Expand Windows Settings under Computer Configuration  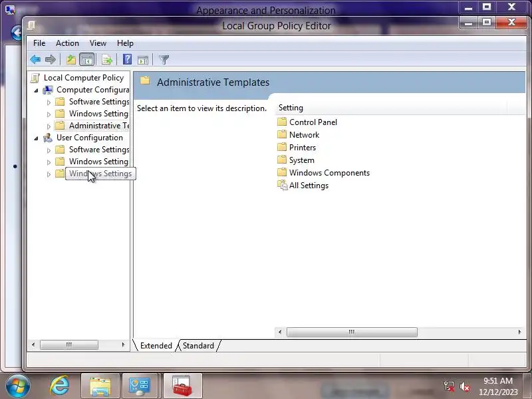click(49, 114)
